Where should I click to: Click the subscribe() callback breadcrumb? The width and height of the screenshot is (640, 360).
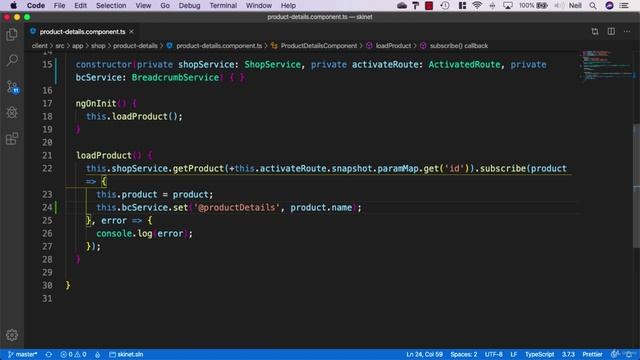point(458,46)
